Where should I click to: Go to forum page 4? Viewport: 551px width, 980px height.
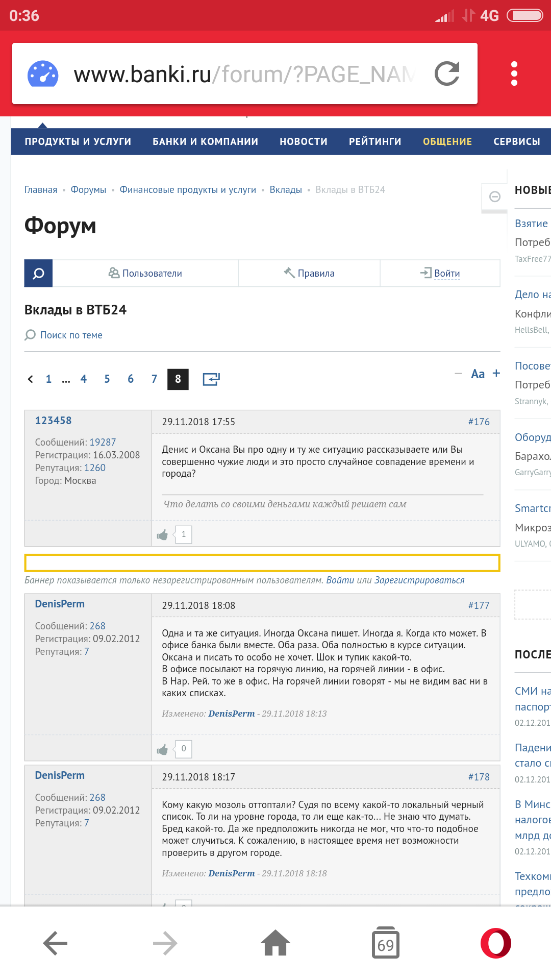(x=84, y=379)
